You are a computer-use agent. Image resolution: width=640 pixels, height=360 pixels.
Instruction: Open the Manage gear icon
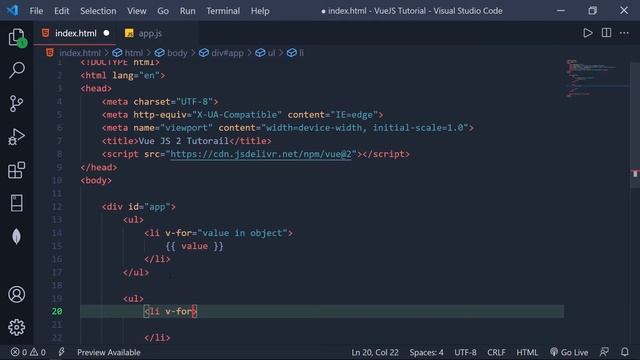coord(17,327)
